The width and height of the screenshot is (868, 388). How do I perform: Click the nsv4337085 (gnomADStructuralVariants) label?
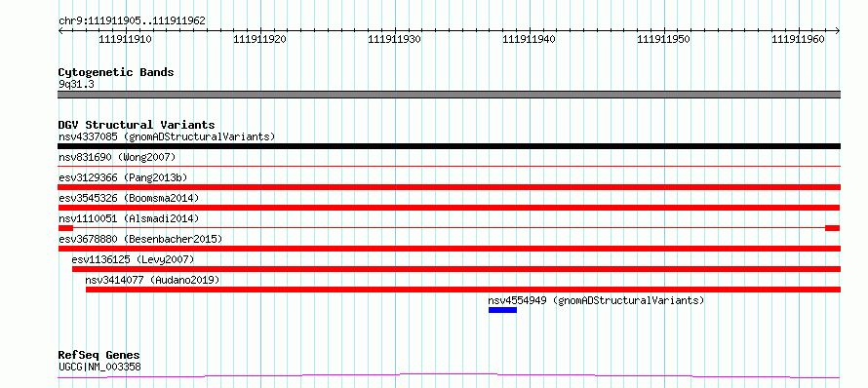167,136
